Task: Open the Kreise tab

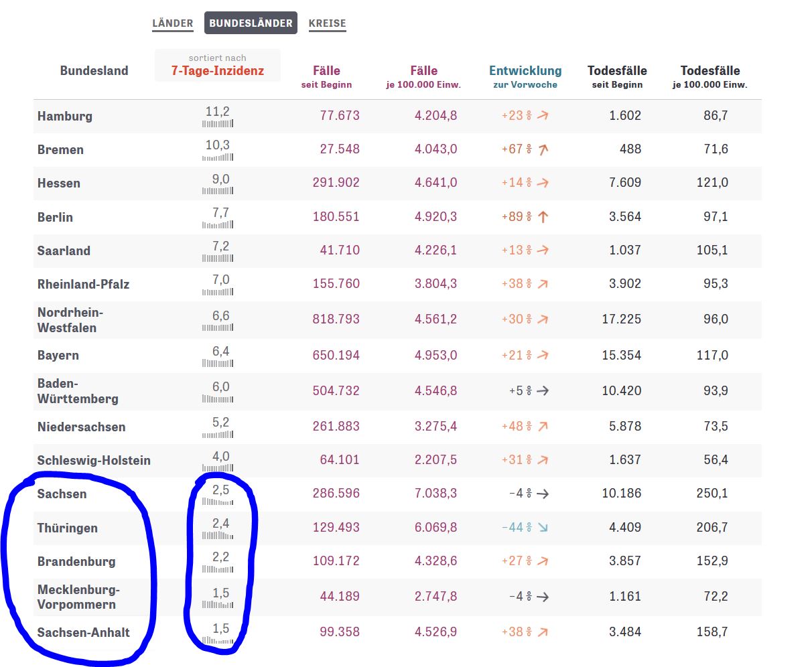Action: (327, 23)
